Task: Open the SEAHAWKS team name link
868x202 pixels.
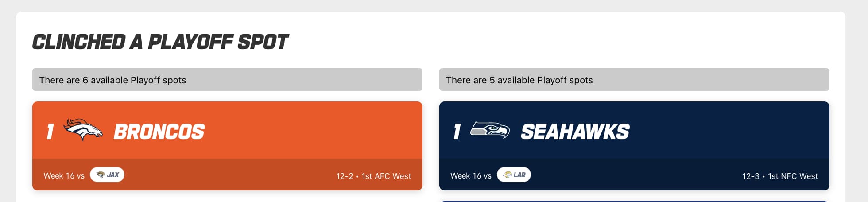Action: coord(575,132)
